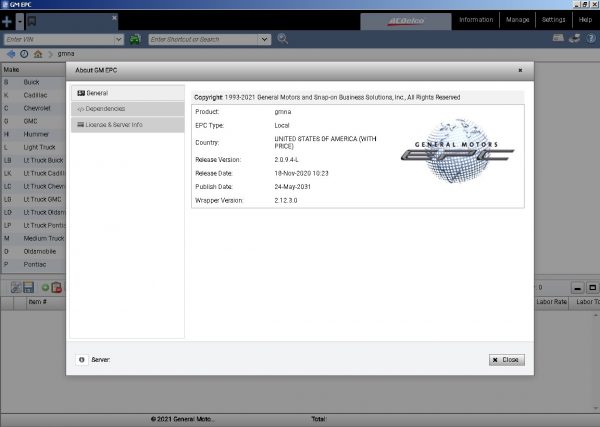This screenshot has width=600, height=427.
Task: Click the history clock icon
Action: pyautogui.click(x=24, y=54)
